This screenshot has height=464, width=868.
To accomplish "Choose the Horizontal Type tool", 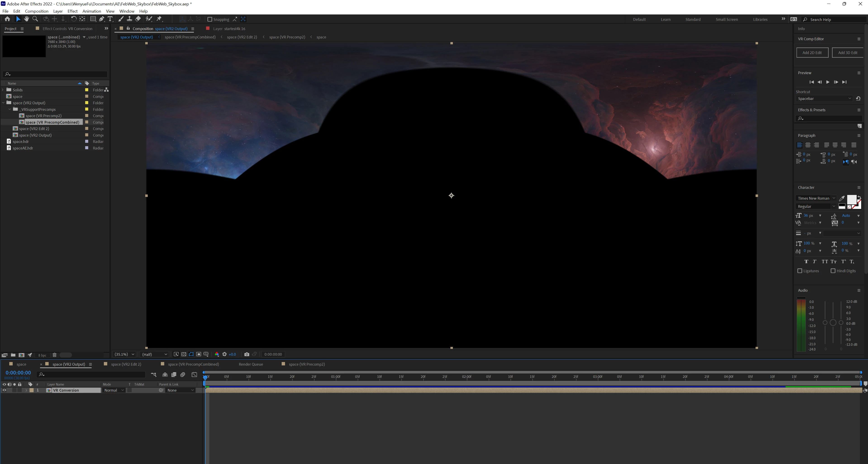I will 110,19.
